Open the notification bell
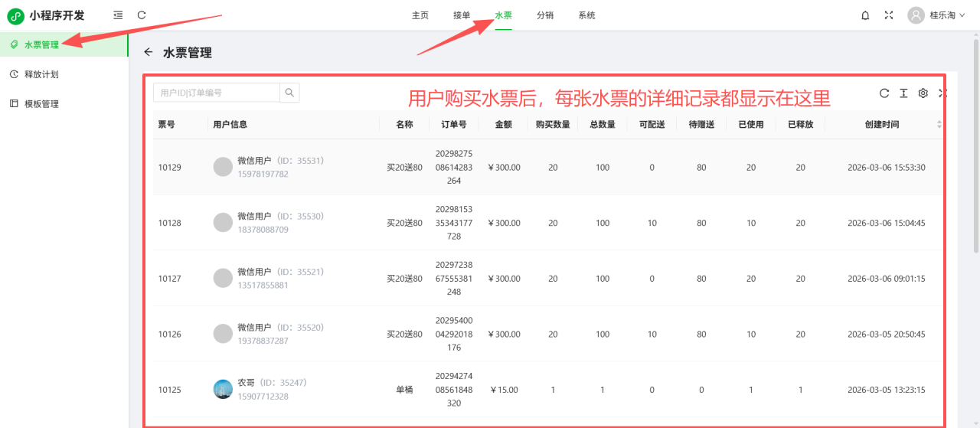This screenshot has width=980, height=428. click(x=865, y=15)
